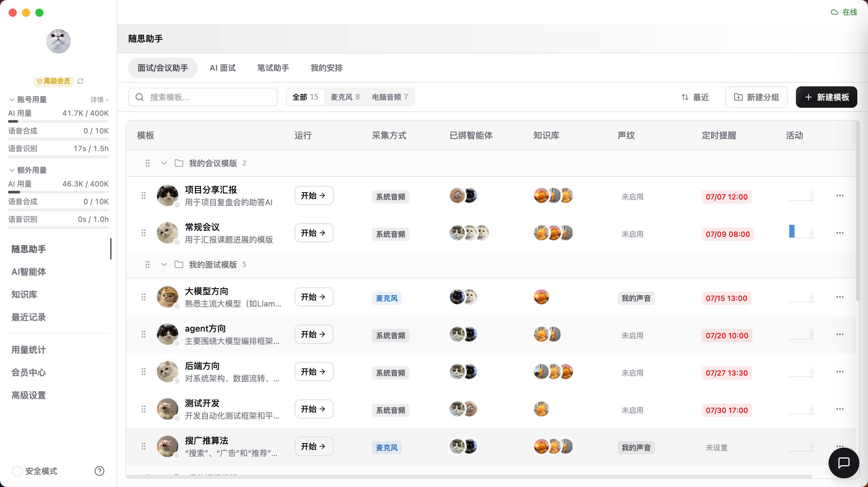Collapse the 我的会议模版 group
The image size is (868, 487).
164,163
